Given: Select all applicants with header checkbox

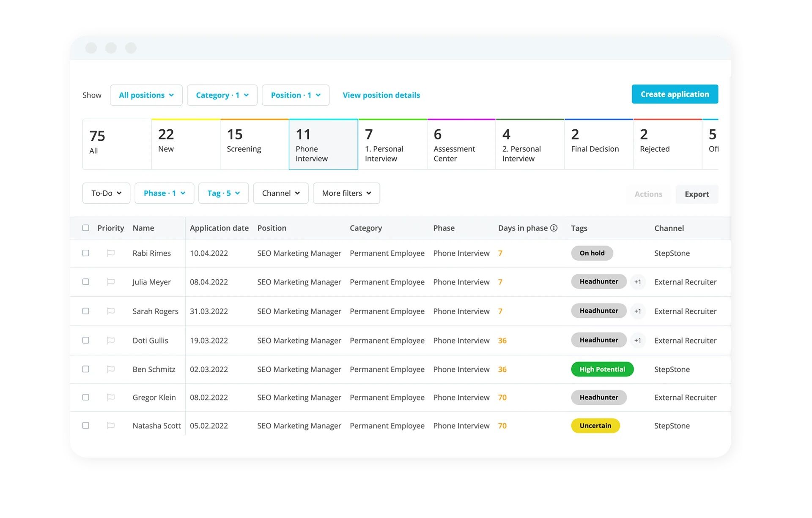Looking at the screenshot, I should (x=86, y=228).
